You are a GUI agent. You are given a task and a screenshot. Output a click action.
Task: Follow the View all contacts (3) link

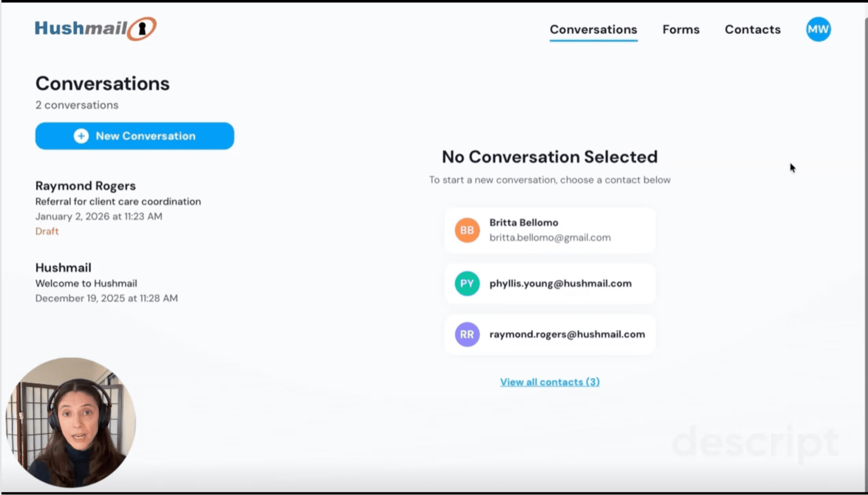(x=550, y=382)
